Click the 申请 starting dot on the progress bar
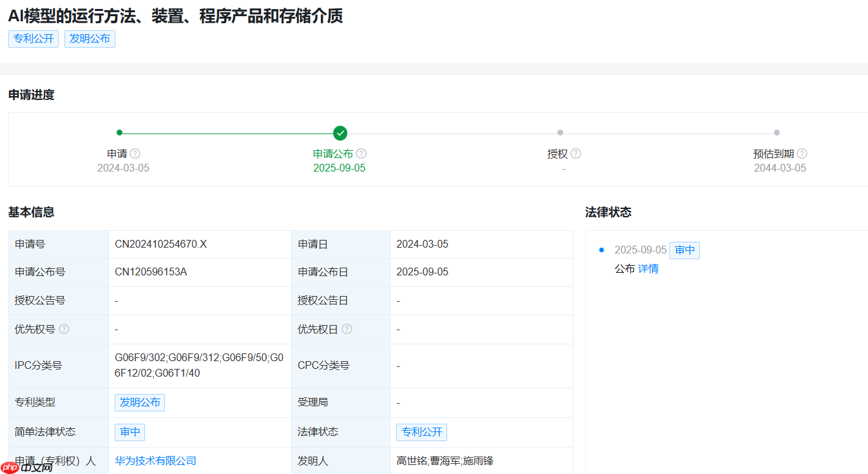 click(x=119, y=132)
